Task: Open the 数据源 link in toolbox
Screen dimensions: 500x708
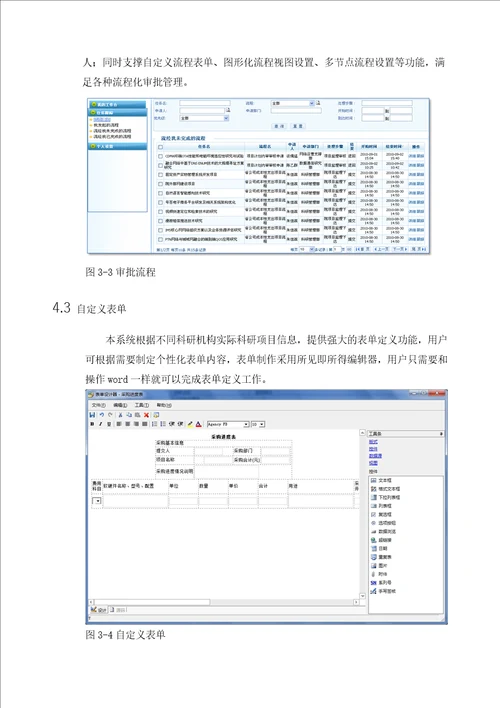Action: [375, 456]
